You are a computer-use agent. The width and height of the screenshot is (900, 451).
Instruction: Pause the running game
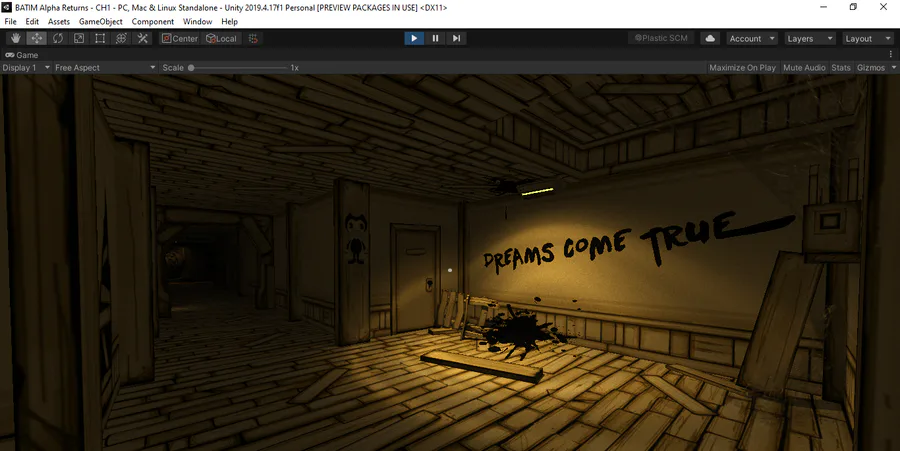435,38
